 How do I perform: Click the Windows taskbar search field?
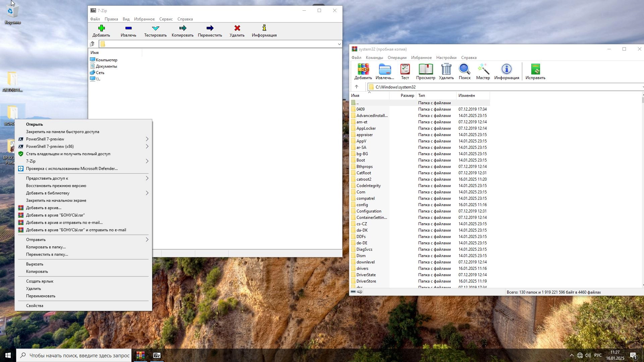click(x=79, y=355)
